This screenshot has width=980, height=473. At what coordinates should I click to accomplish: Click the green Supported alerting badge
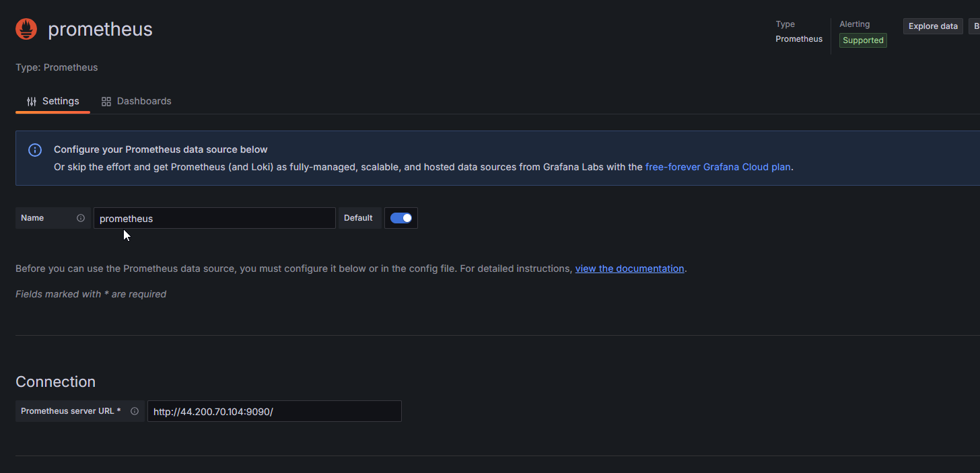pyautogui.click(x=862, y=40)
